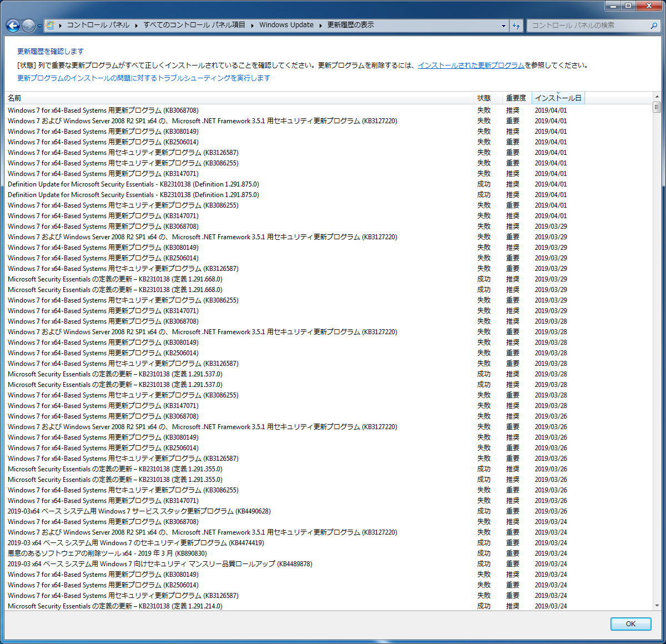Click the OK button
Viewport: 666px width, 644px height.
pos(630,623)
